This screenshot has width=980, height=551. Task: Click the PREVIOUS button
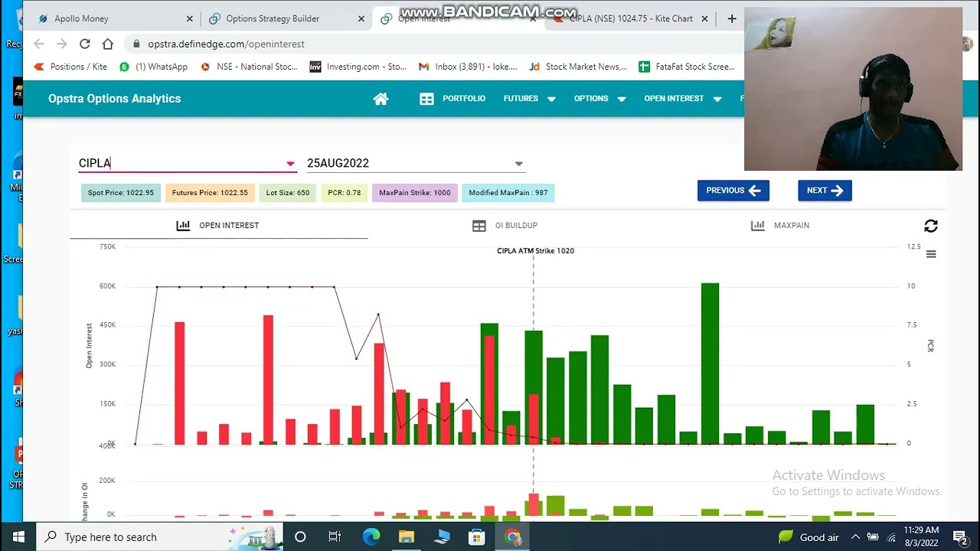click(733, 191)
